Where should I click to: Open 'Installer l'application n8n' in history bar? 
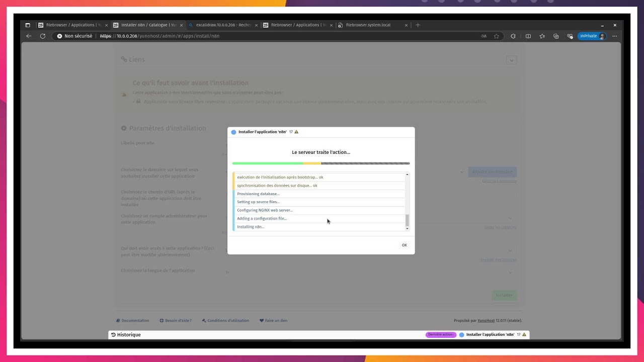point(490,334)
